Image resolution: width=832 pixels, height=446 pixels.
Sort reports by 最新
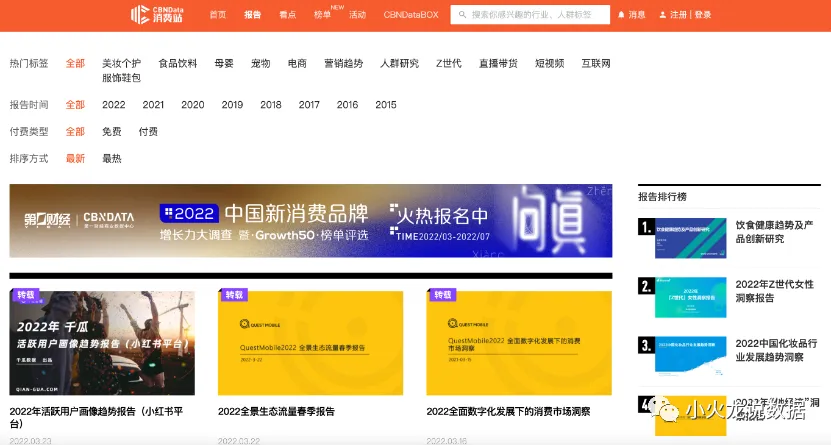(75, 159)
